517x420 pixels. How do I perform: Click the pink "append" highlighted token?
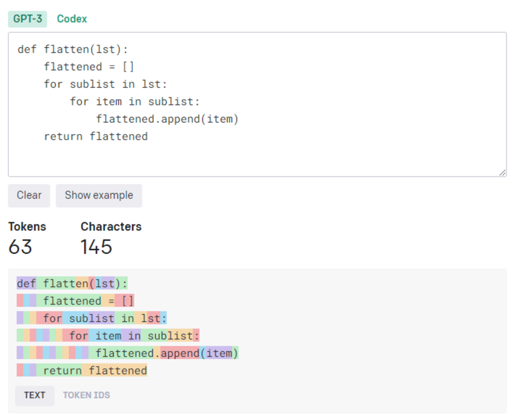coord(180,353)
